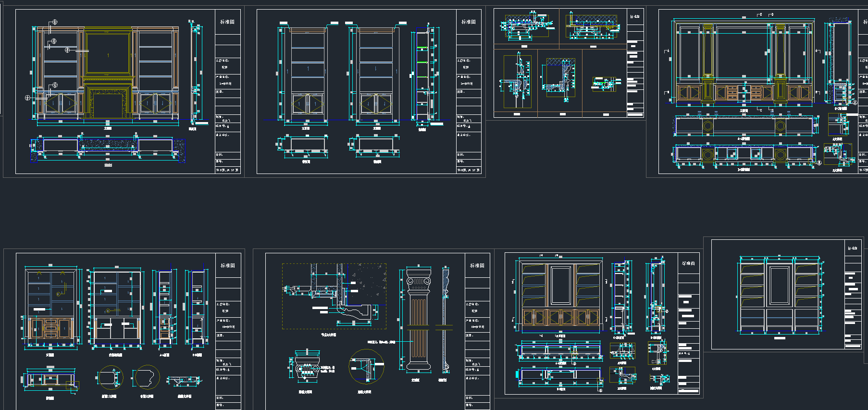Click the '标准图' title of the fireplace sheet
The image size is (868, 410).
click(227, 22)
